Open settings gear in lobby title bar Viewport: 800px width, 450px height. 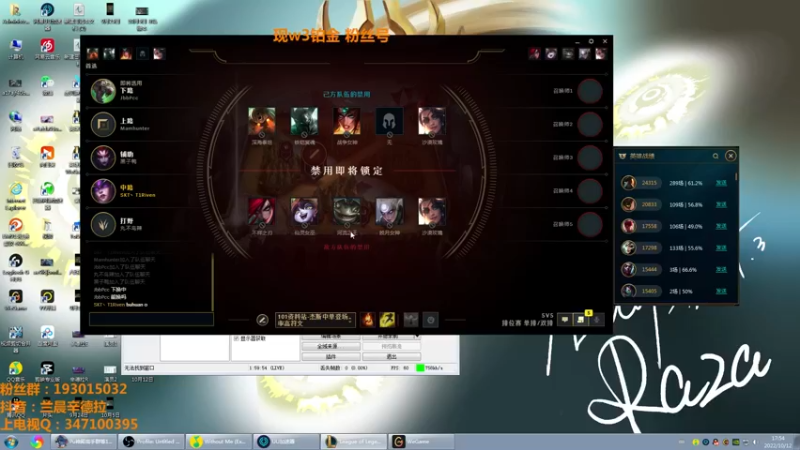591,41
